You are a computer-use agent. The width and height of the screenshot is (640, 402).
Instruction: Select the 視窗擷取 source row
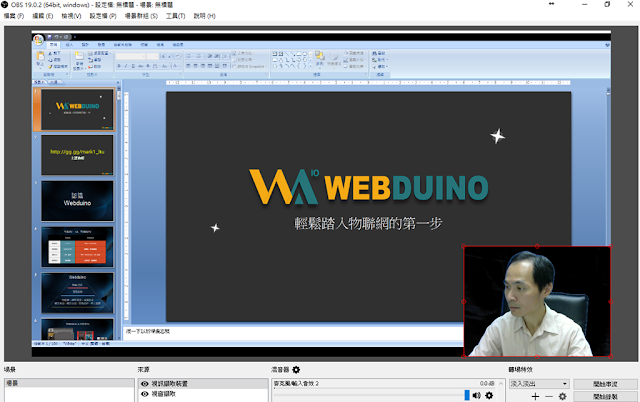tap(203, 394)
